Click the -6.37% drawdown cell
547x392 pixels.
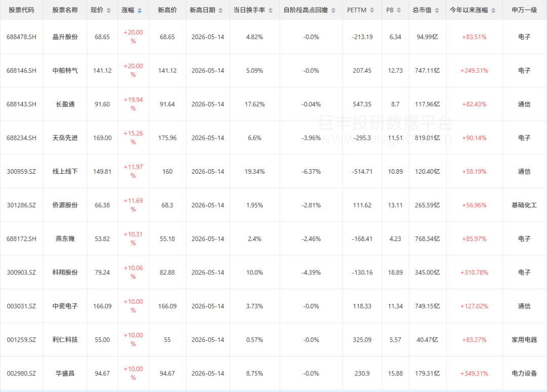(x=311, y=172)
